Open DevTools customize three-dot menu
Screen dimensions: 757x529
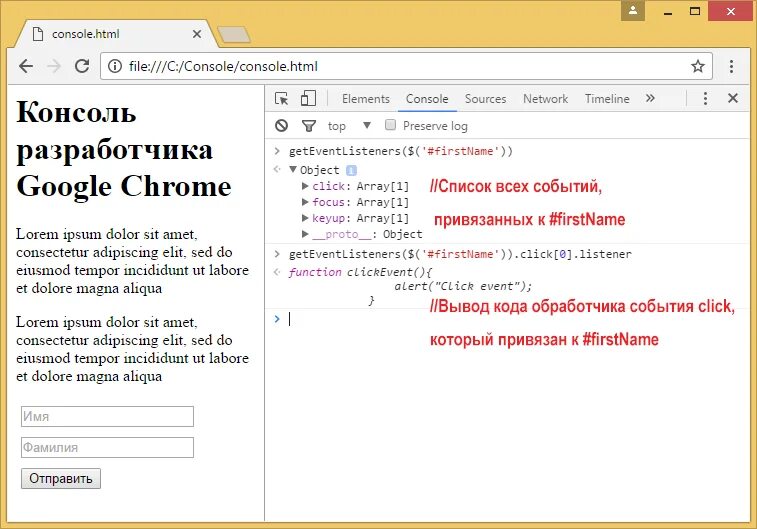coord(705,98)
